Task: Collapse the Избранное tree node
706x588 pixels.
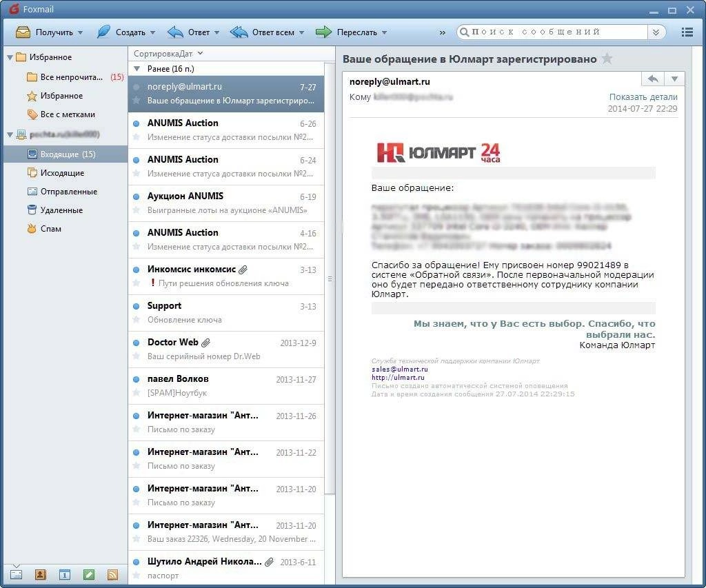Action: tap(10, 58)
